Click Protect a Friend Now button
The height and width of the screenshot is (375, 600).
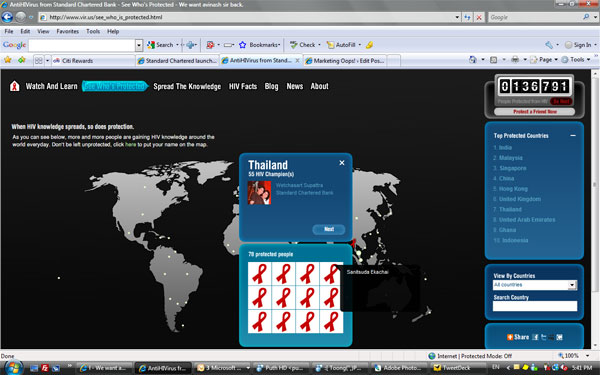click(x=534, y=112)
